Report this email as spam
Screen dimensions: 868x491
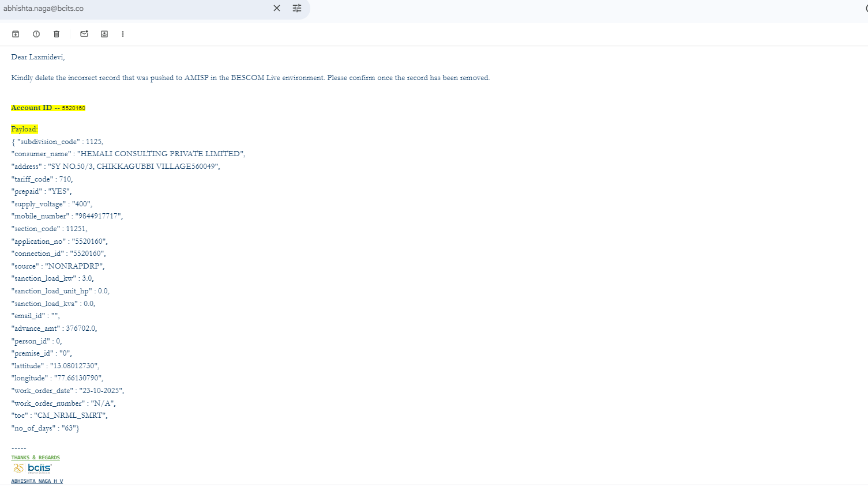pyautogui.click(x=36, y=34)
